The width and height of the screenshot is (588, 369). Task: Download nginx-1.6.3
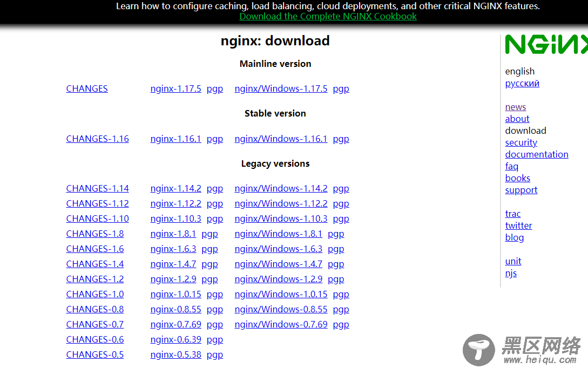173,249
